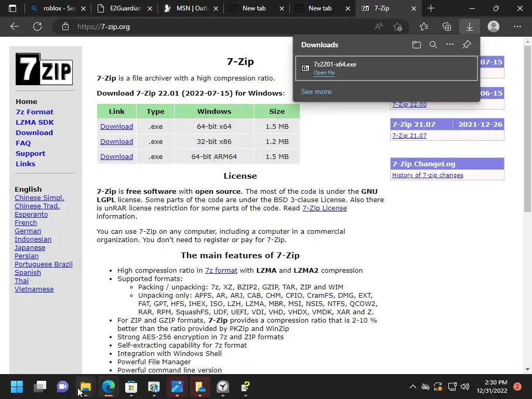Download the 64-bit ARM64 installer
Screen dimensions: 532x399
click(116, 157)
